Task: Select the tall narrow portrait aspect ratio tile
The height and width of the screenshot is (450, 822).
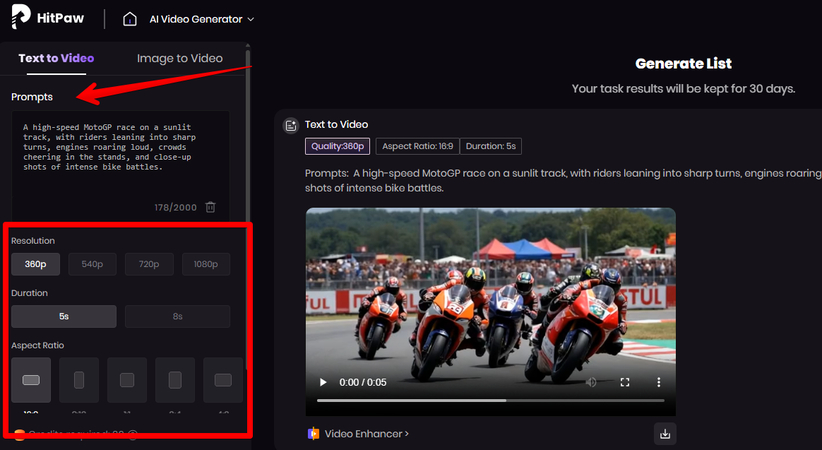Action: click(x=79, y=380)
